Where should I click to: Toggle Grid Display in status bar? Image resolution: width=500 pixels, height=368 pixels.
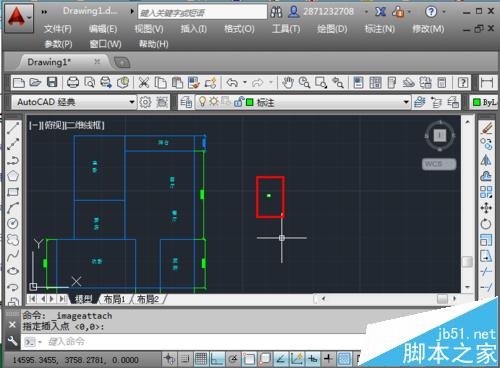[x=201, y=359]
